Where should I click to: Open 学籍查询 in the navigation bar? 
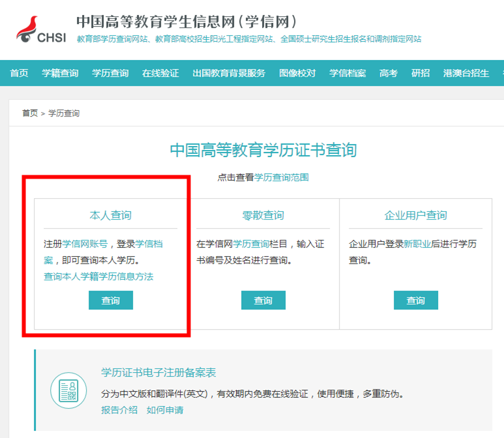[x=60, y=73]
